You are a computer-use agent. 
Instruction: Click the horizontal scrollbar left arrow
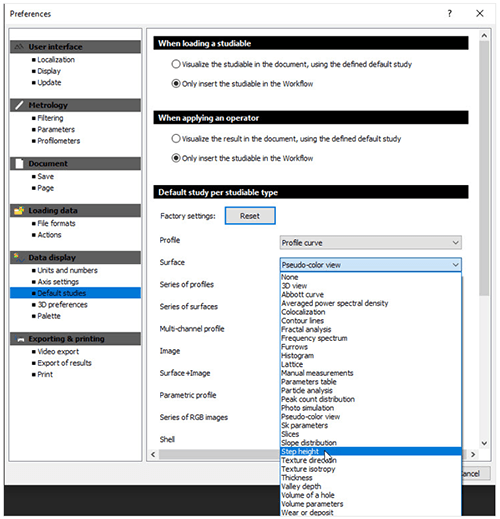coord(153,454)
